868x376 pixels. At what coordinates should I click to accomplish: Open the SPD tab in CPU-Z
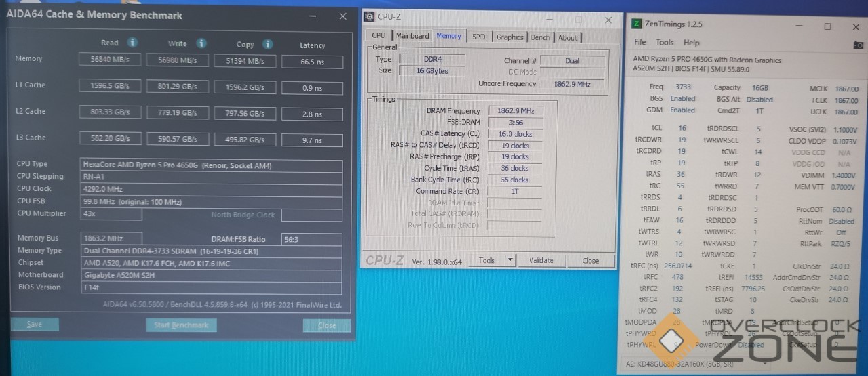tap(479, 37)
